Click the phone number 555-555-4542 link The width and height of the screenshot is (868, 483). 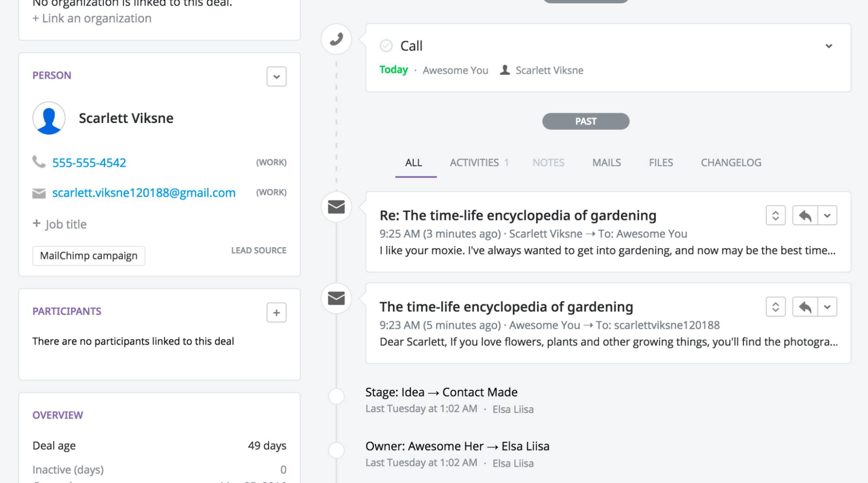89,162
